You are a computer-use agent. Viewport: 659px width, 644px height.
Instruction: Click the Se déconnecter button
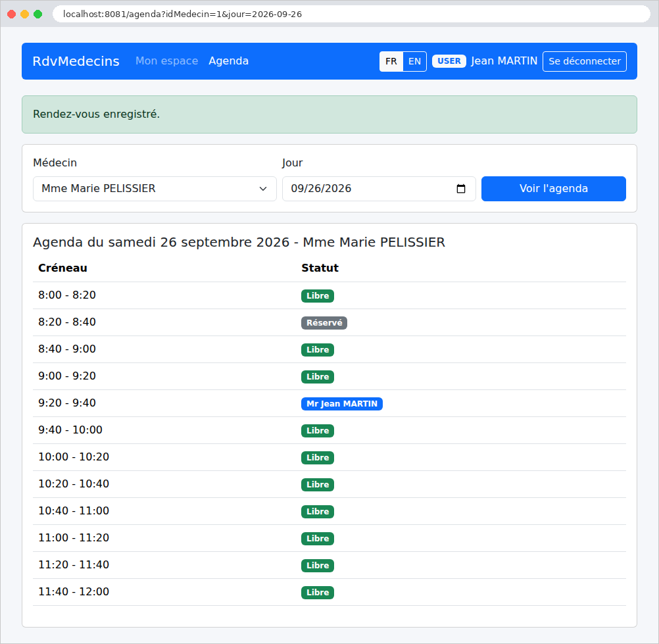(584, 61)
